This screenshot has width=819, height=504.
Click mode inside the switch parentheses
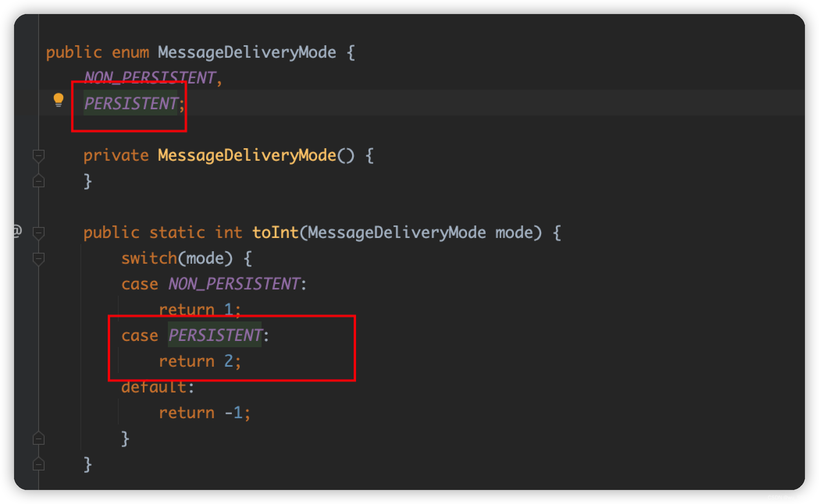tap(205, 259)
